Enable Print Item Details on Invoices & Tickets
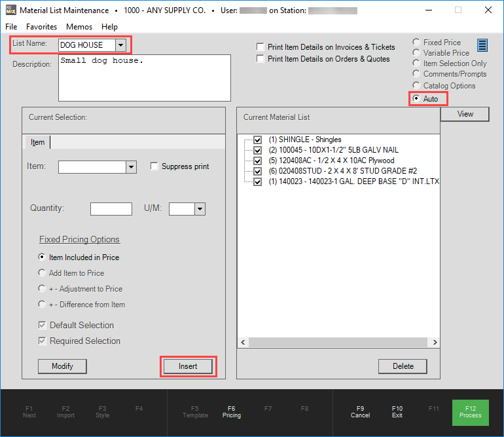 (x=261, y=47)
